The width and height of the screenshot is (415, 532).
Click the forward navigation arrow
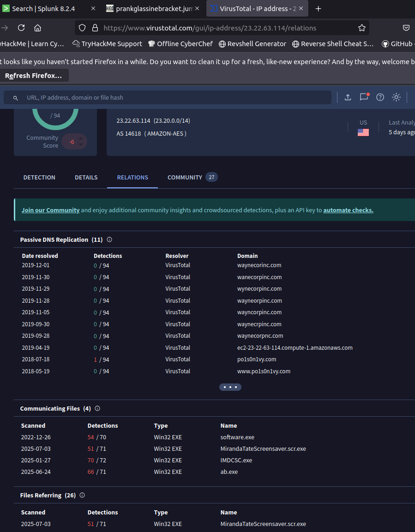click(5, 28)
